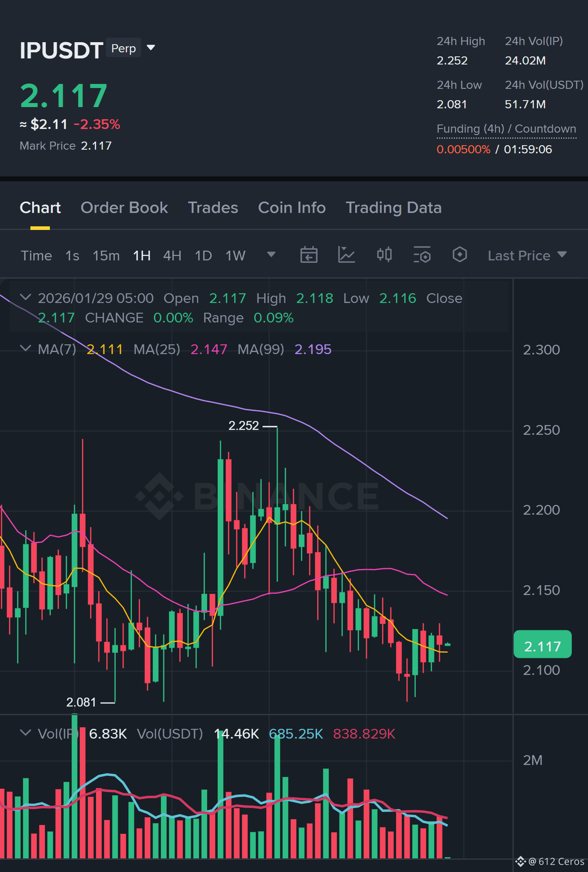
Task: Open the technical indicators line chart icon
Action: tap(346, 255)
